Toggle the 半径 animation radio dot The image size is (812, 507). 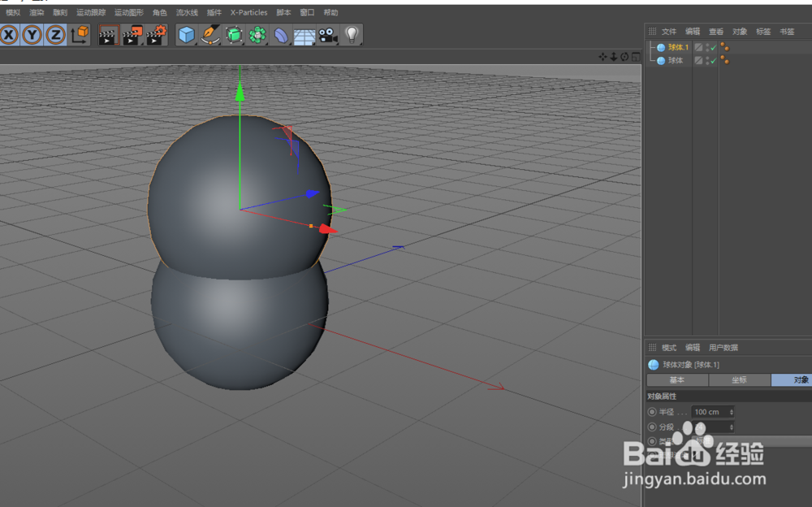tap(652, 412)
